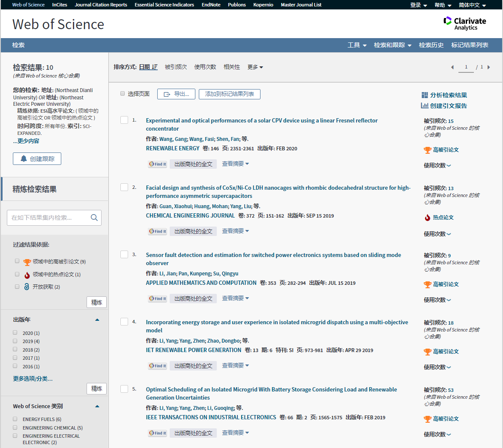Click the 导出 export button
The height and width of the screenshot is (448, 503).
pyautogui.click(x=176, y=94)
